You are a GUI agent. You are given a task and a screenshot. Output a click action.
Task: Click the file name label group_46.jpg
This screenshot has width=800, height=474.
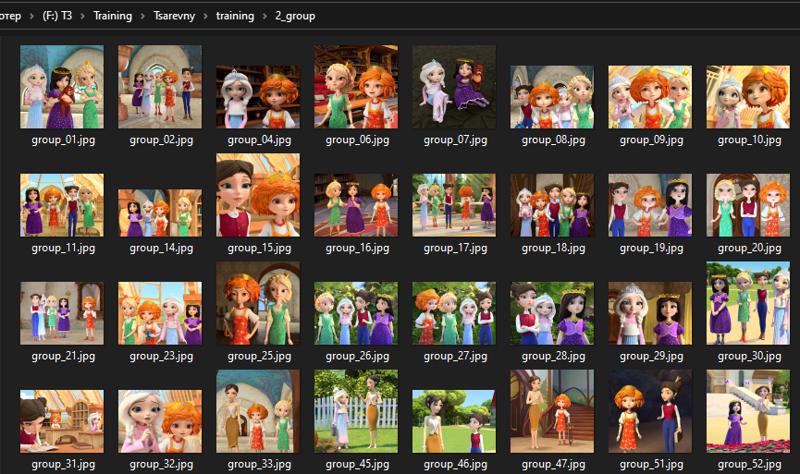455,464
